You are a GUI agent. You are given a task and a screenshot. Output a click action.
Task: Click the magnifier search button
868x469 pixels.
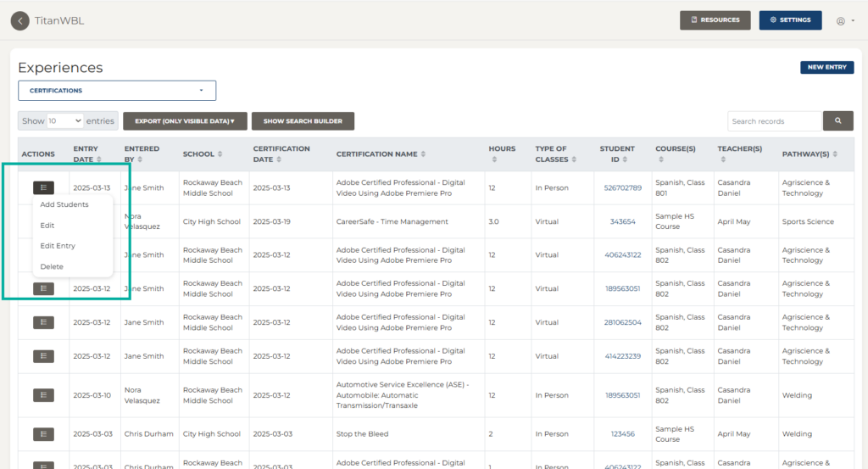click(838, 120)
